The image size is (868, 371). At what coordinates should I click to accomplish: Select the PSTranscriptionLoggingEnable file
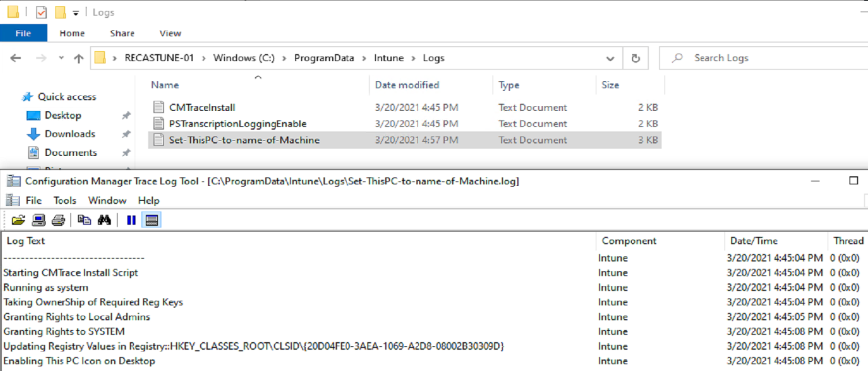(x=238, y=123)
